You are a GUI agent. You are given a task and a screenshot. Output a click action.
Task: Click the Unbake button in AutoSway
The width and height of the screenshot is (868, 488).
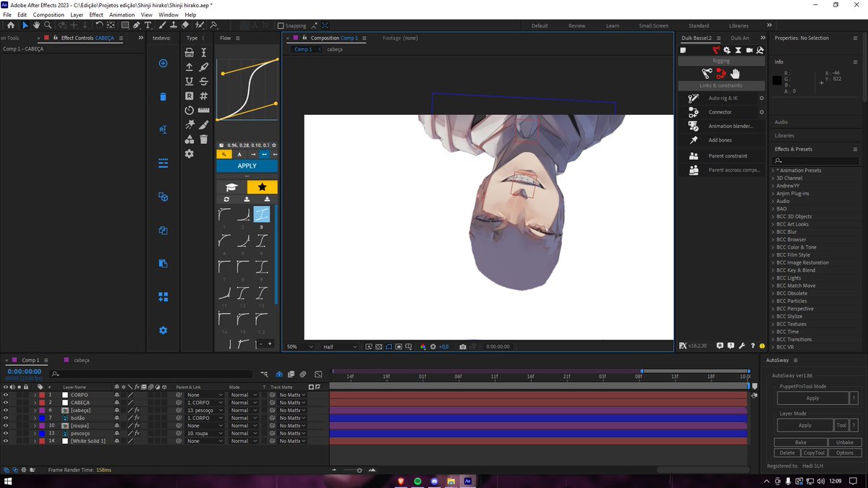844,442
